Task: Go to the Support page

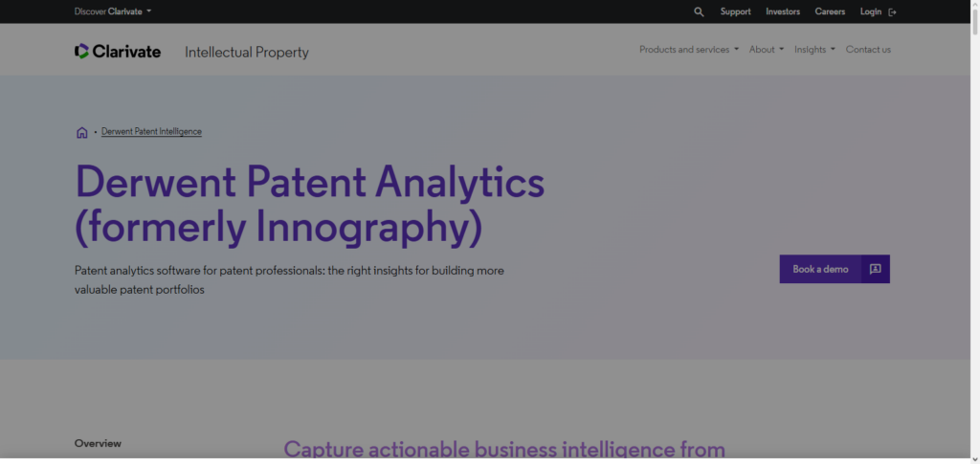Action: point(736,11)
